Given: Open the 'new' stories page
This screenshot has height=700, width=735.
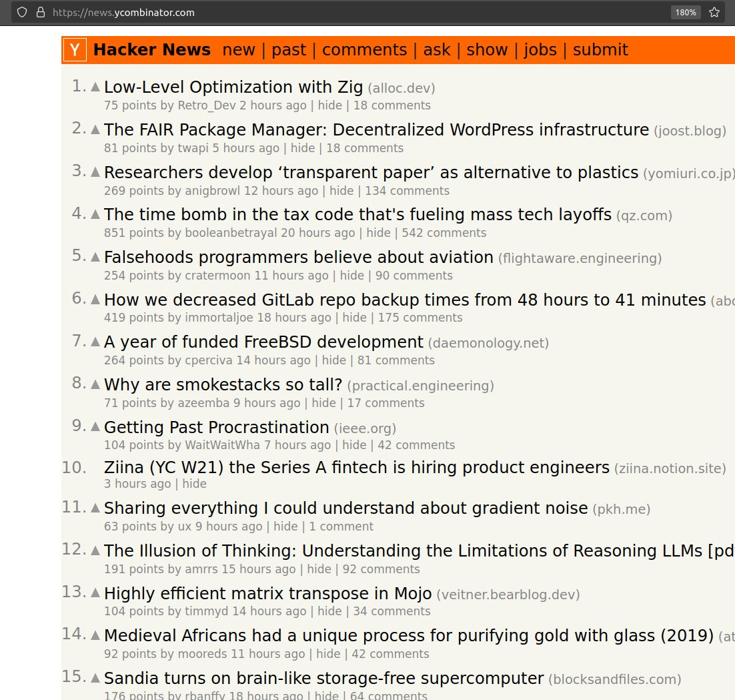Looking at the screenshot, I should point(239,49).
